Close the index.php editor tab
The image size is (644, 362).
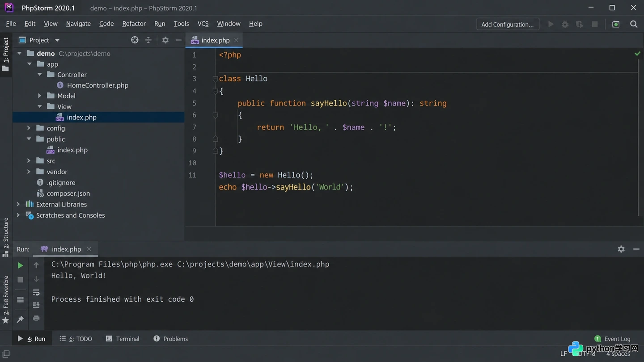click(x=236, y=40)
